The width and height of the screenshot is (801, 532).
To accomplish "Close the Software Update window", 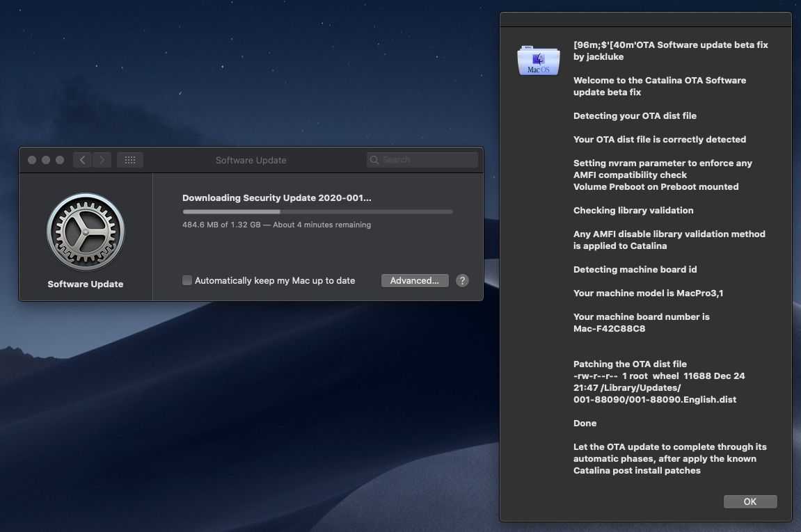I will pyautogui.click(x=32, y=160).
